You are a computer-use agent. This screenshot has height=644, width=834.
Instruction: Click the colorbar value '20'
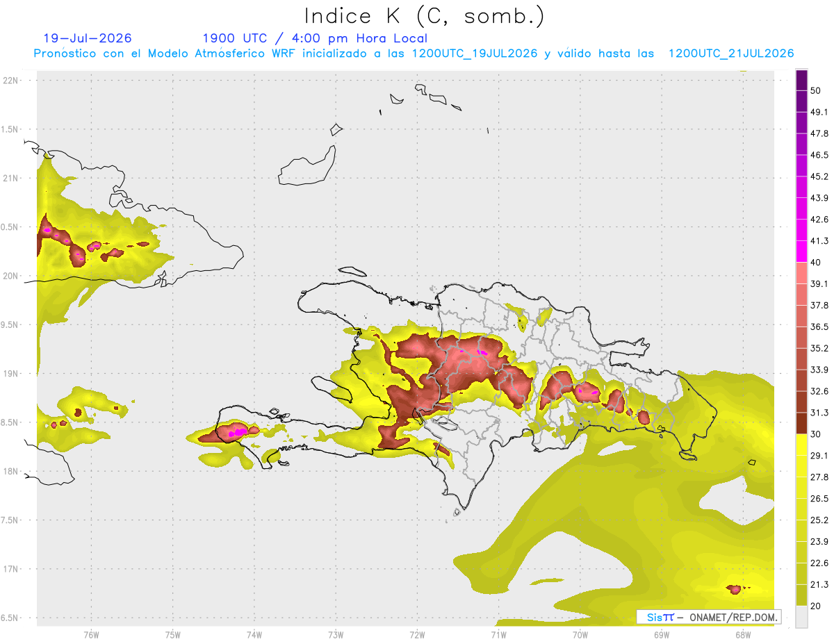tap(816, 606)
